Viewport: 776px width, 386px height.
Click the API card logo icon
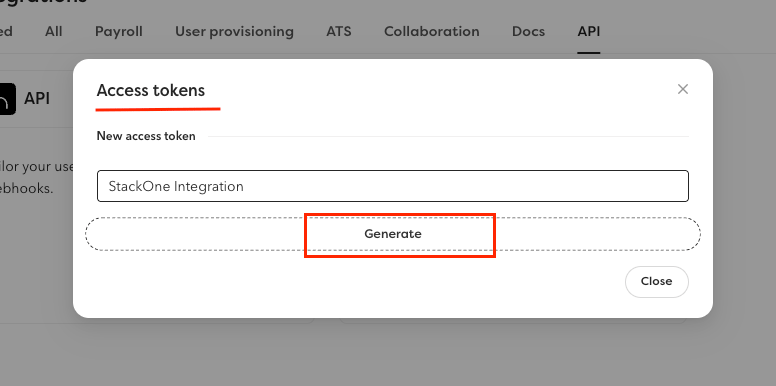7,99
